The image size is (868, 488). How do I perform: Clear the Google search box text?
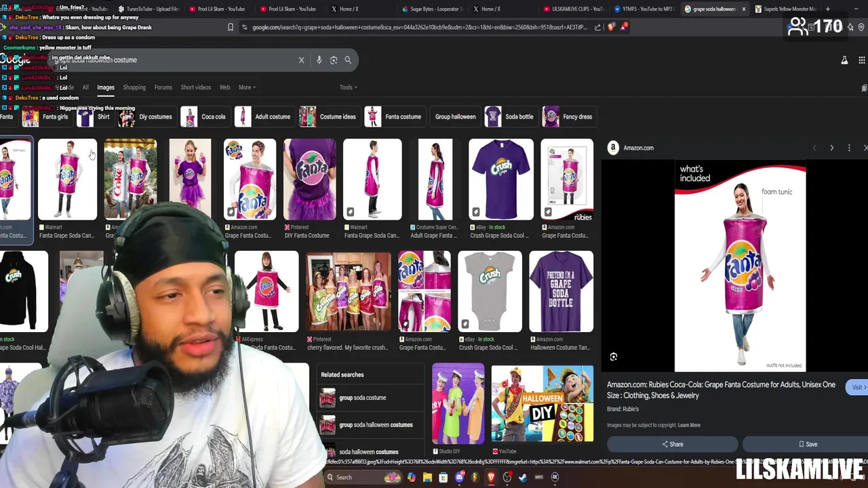pos(301,60)
